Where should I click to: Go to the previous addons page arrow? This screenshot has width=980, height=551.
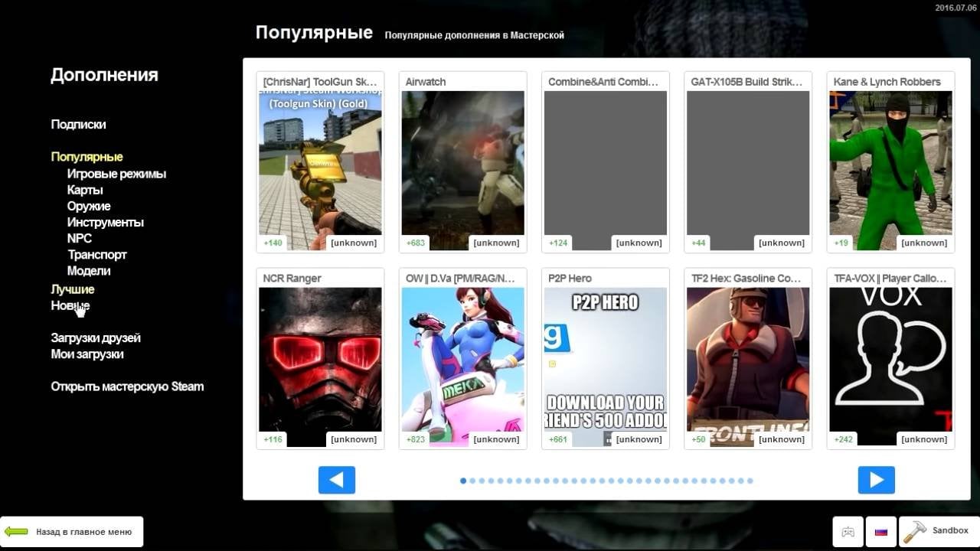coord(337,480)
